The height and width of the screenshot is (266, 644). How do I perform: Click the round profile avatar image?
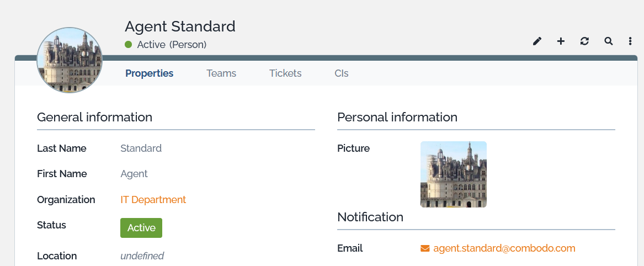pos(70,60)
